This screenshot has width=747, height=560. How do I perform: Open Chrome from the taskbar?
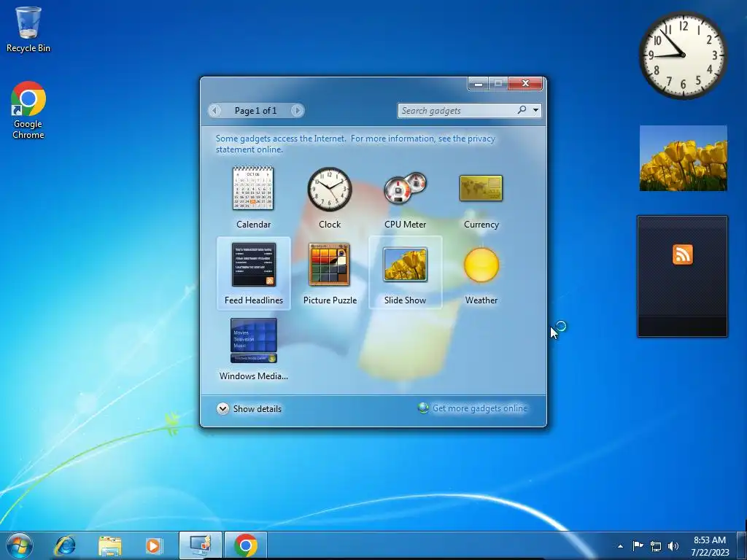(246, 545)
